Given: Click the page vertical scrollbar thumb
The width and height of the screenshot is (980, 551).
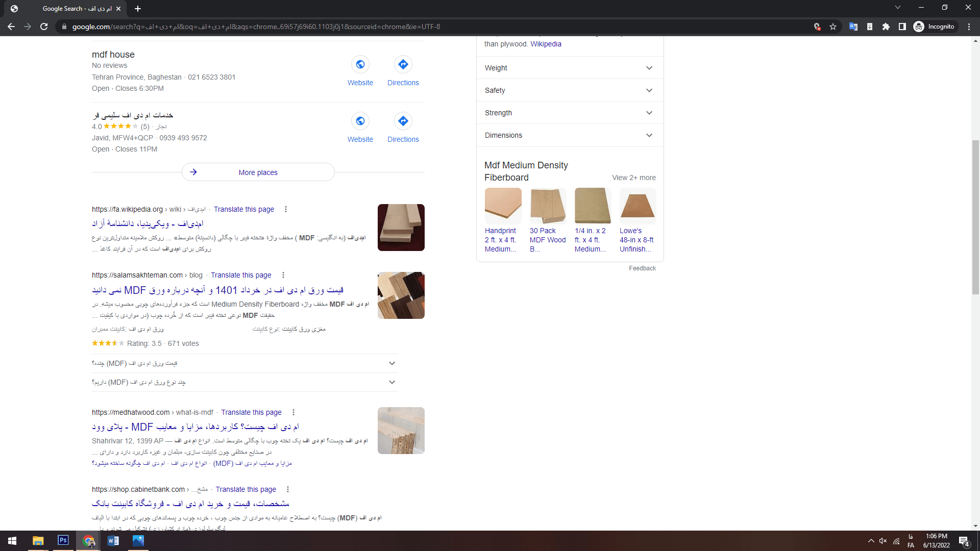Looking at the screenshot, I should pos(975,217).
